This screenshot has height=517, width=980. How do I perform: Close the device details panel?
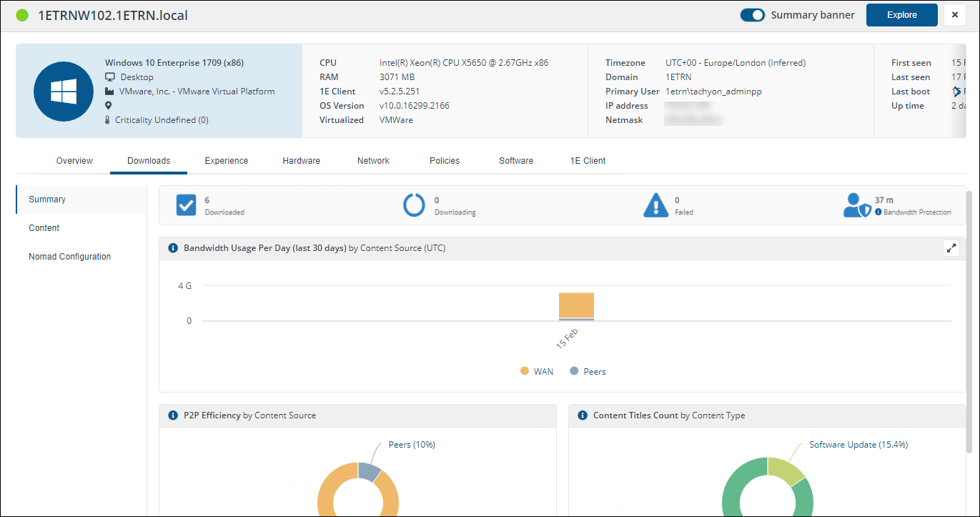click(955, 15)
